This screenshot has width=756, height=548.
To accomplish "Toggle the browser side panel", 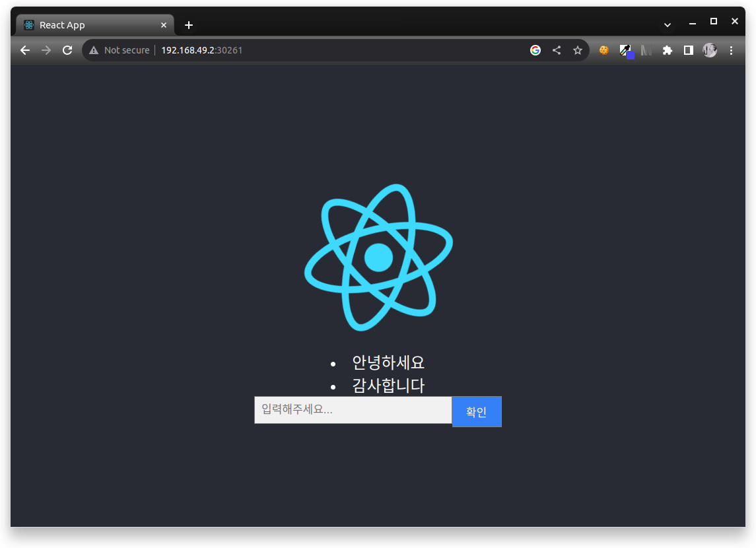I will coord(689,50).
